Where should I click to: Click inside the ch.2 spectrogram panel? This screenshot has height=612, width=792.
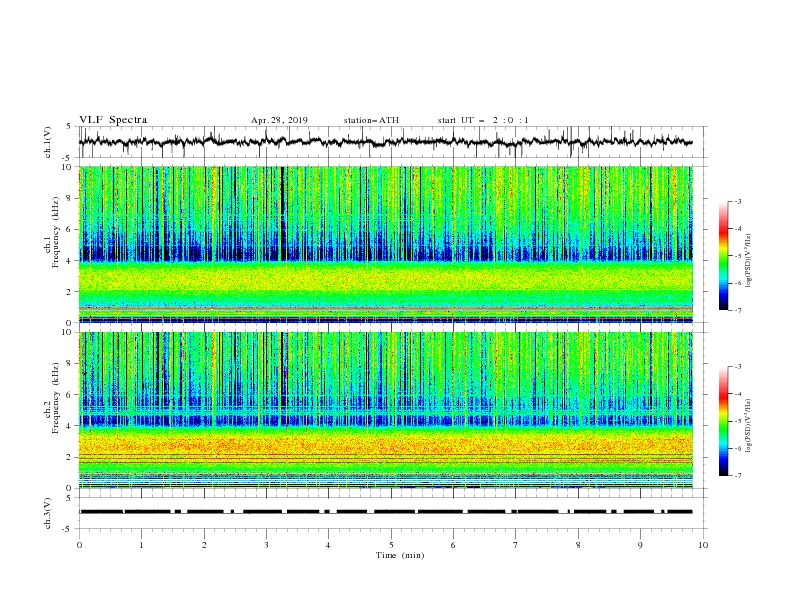coord(385,410)
